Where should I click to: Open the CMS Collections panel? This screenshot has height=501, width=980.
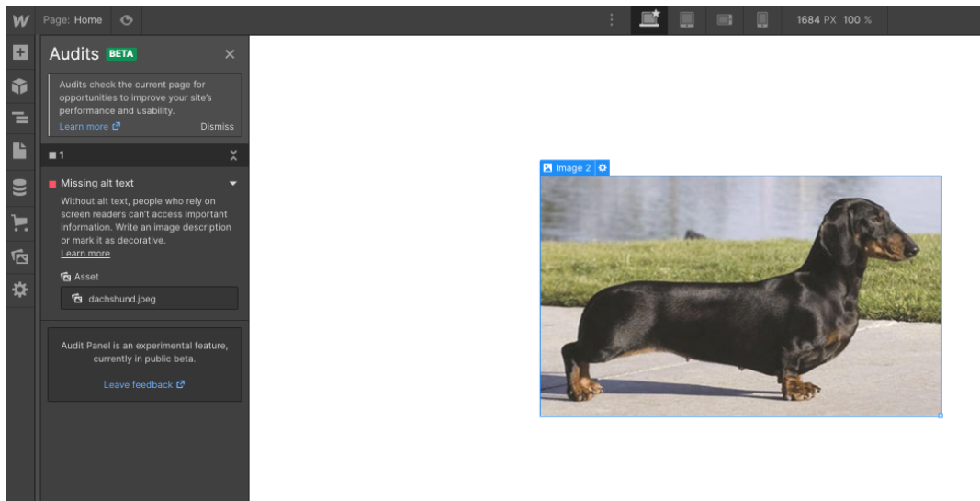pyautogui.click(x=20, y=188)
